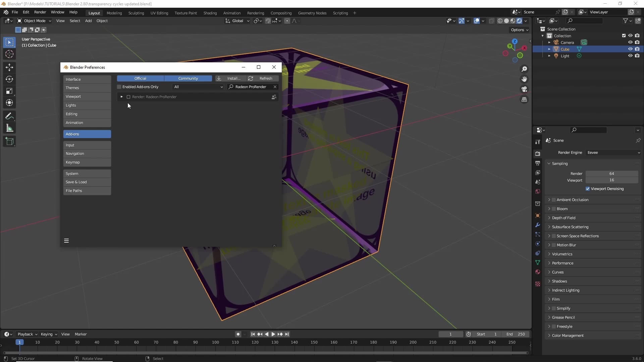Open the Render Engine dropdown

613,153
